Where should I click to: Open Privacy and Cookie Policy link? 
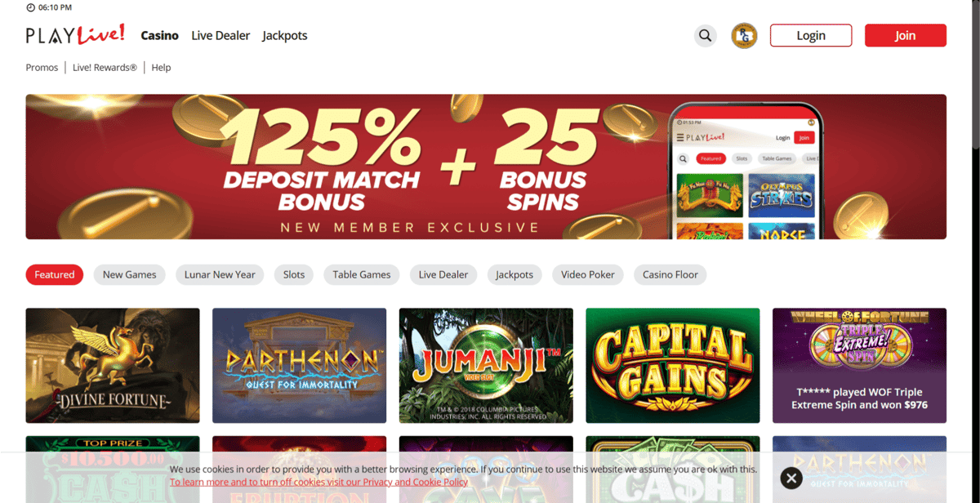[x=319, y=482]
